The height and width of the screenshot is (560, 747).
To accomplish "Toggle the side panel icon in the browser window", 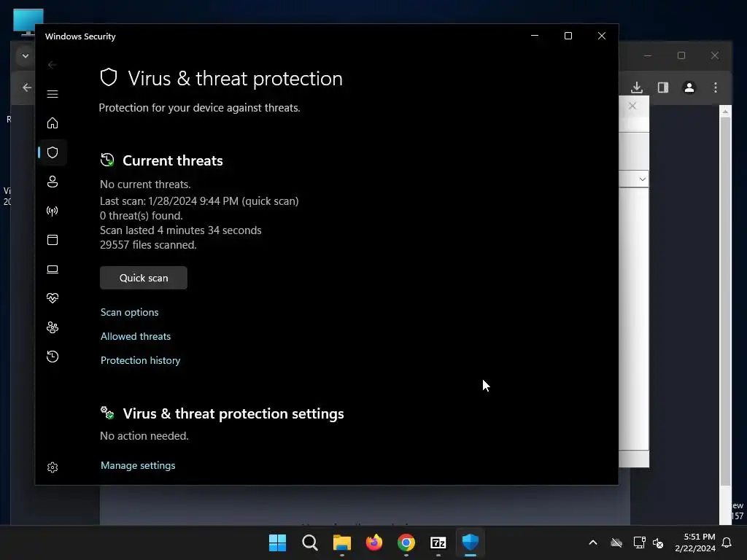I will (663, 87).
